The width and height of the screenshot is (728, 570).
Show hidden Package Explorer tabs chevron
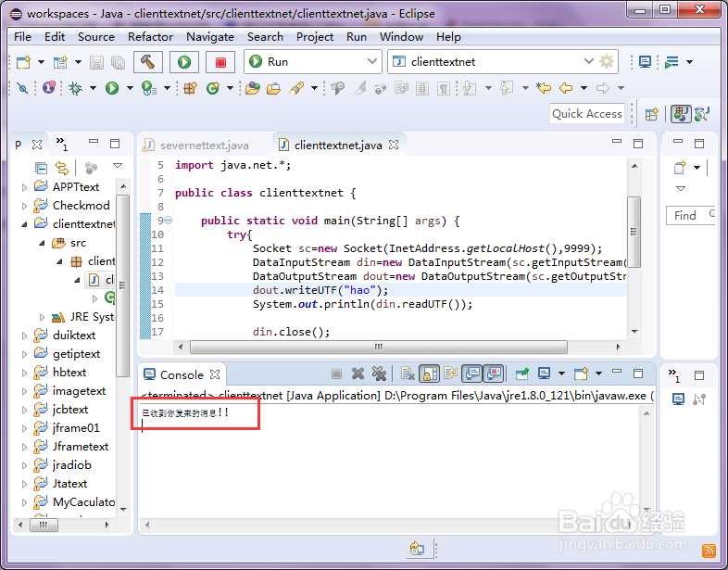(62, 143)
